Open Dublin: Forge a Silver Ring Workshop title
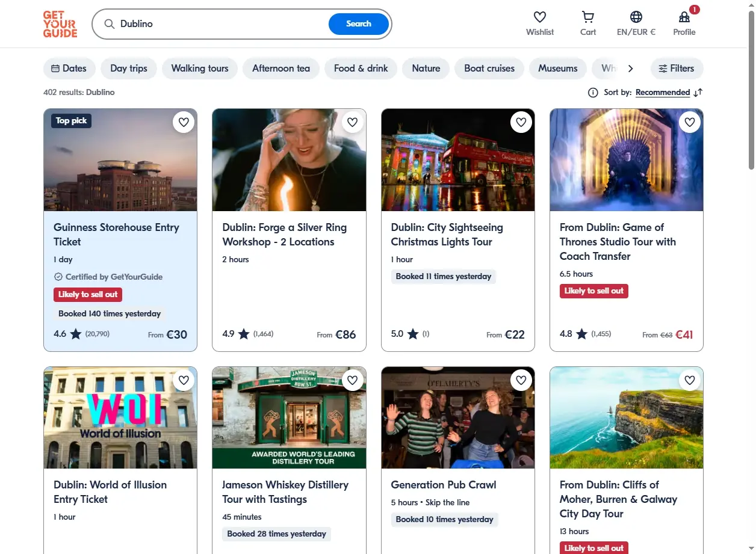This screenshot has width=756, height=554. point(285,235)
